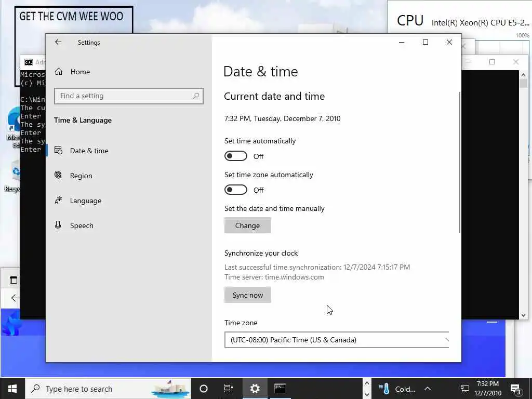Open the notification action center icon
The width and height of the screenshot is (532, 399).
point(516,389)
